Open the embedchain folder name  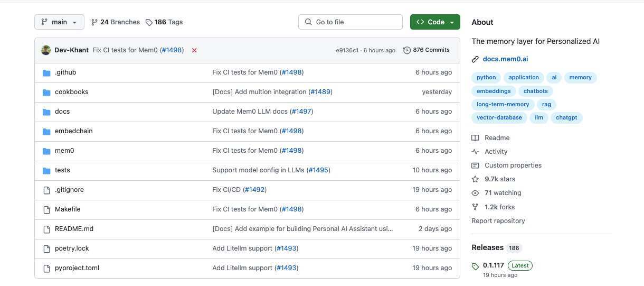click(x=74, y=131)
